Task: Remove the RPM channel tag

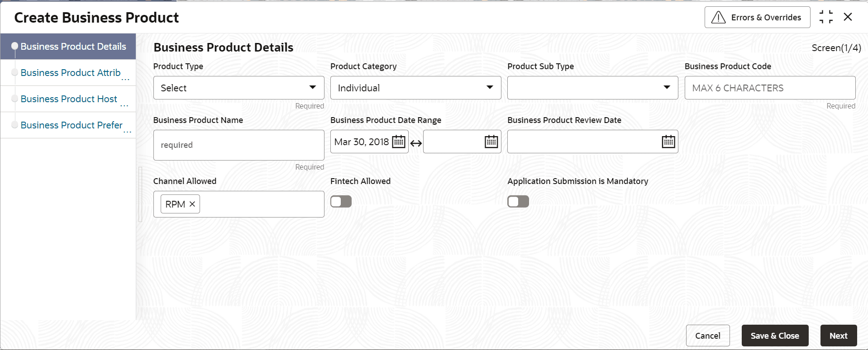Action: pyautogui.click(x=192, y=204)
